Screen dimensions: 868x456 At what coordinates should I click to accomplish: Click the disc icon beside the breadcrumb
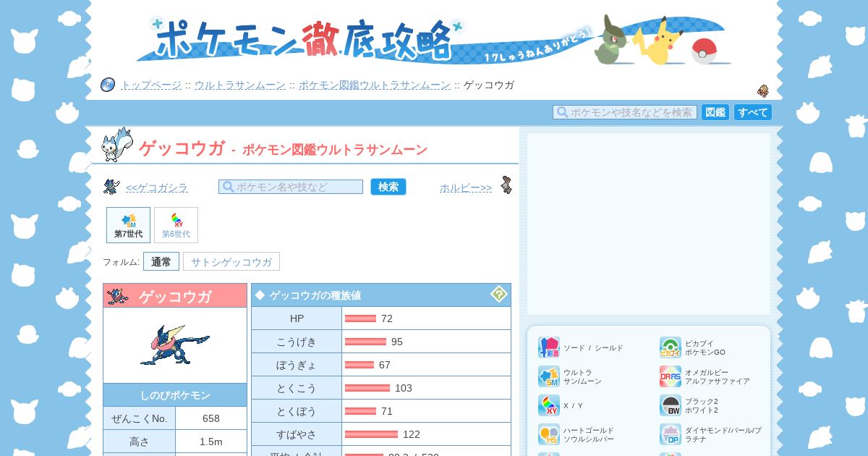[108, 85]
